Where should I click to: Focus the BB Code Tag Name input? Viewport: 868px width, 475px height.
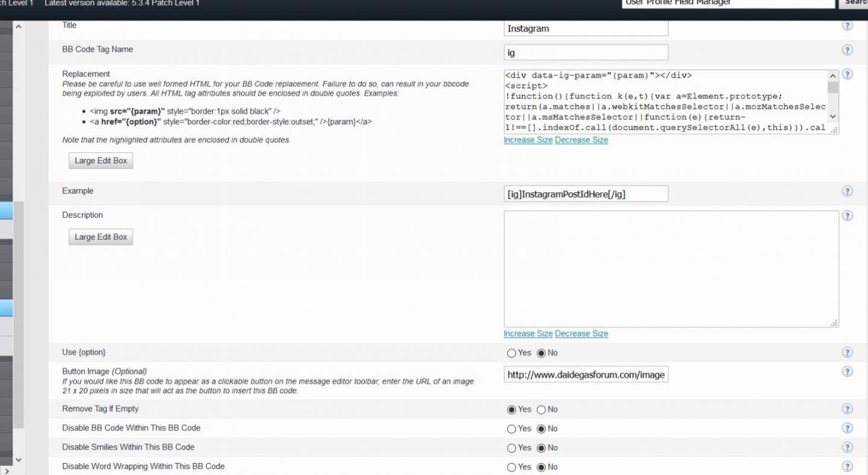point(586,52)
